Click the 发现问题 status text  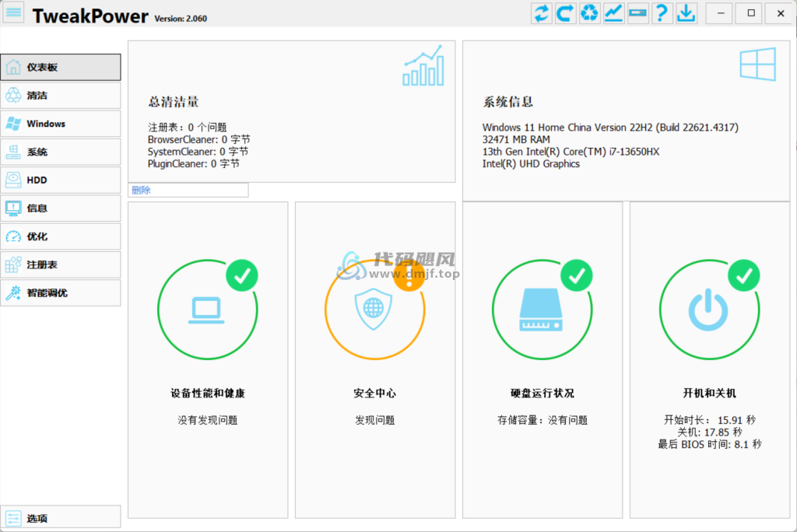374,420
